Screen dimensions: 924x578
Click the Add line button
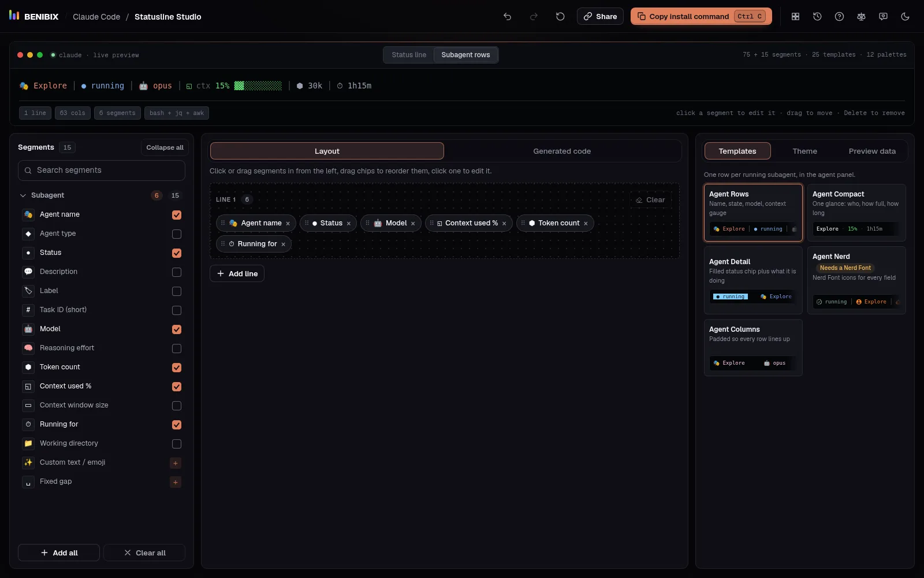237,273
